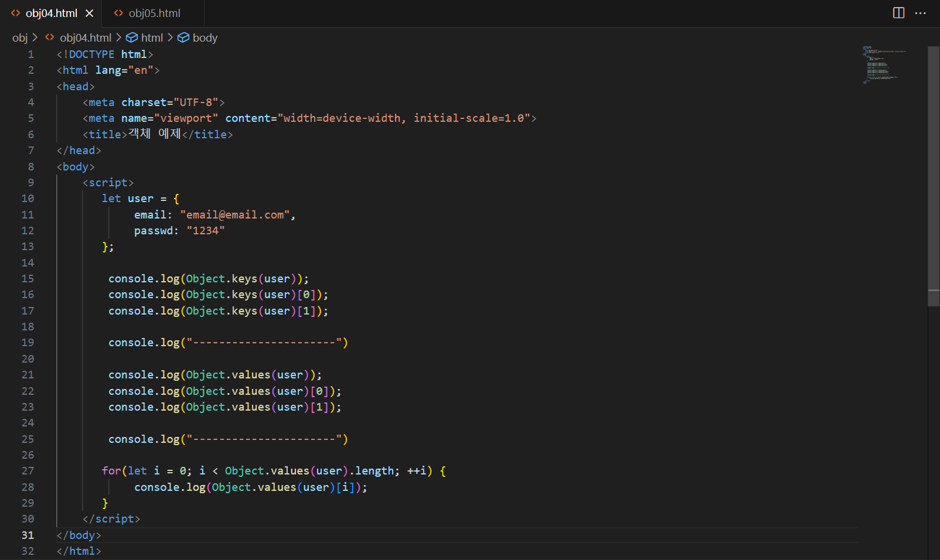Click the opening script tag
The width and height of the screenshot is (940, 560).
click(108, 183)
